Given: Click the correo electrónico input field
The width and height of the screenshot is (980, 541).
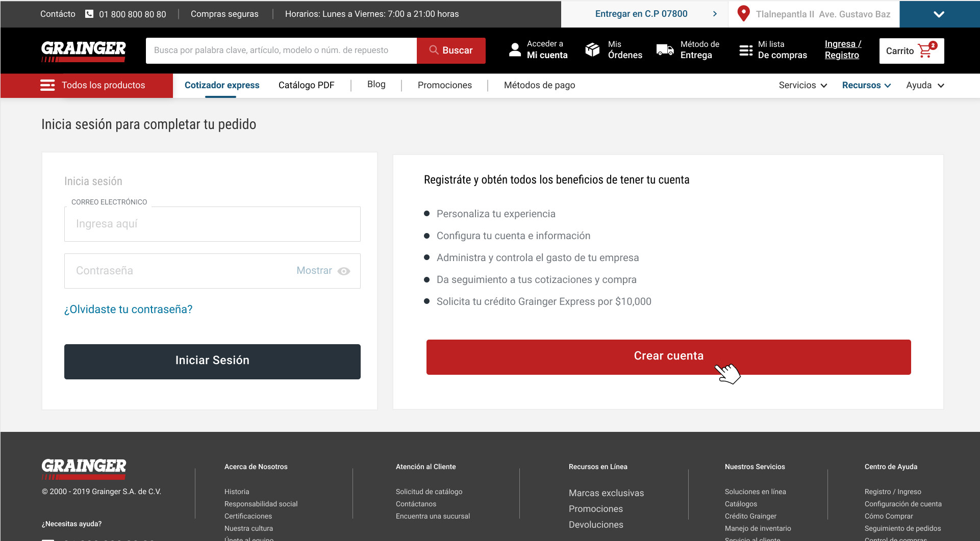Looking at the screenshot, I should [212, 224].
